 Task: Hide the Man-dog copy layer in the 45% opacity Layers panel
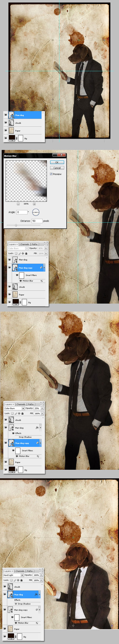coord(9,267)
